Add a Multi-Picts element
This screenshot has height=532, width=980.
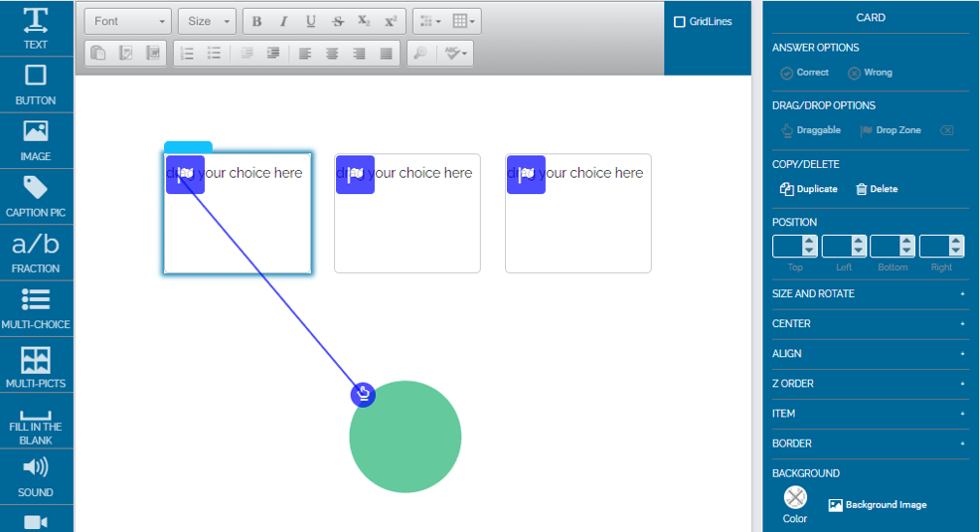coord(36,365)
